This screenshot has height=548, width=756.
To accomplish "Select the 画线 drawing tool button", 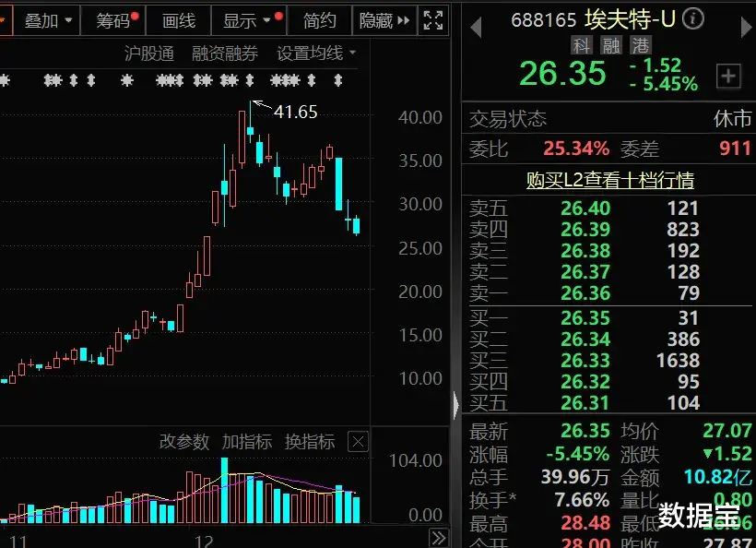I will click(178, 20).
